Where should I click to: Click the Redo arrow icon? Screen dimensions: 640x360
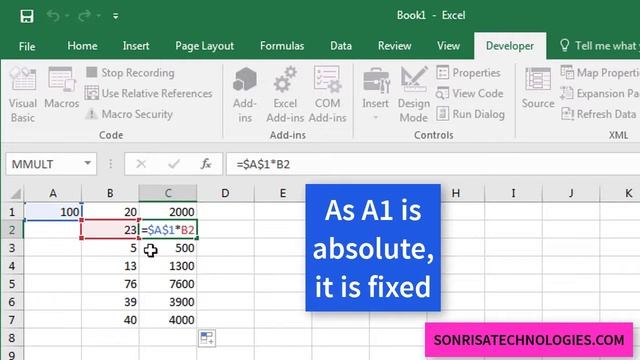coord(84,16)
